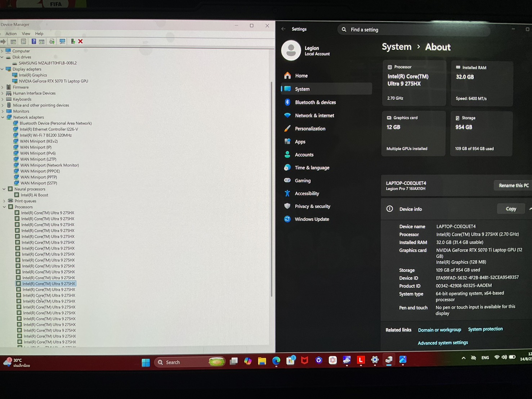Image resolution: width=532 pixels, height=399 pixels.
Task: Go back using Settings back arrow
Action: pos(283,29)
